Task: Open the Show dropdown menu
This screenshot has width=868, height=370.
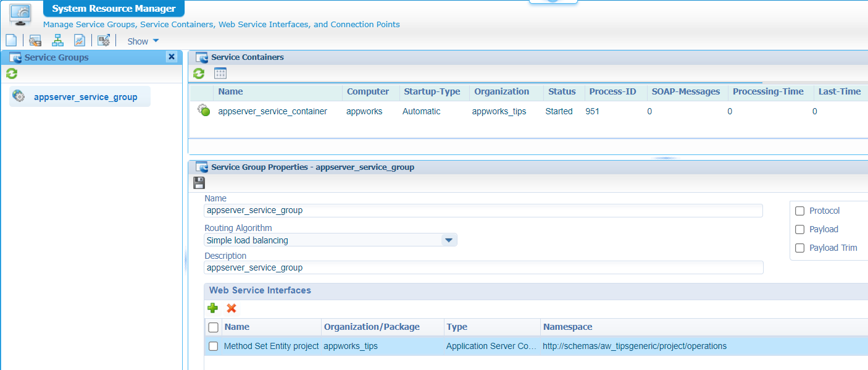Action: pyautogui.click(x=143, y=41)
